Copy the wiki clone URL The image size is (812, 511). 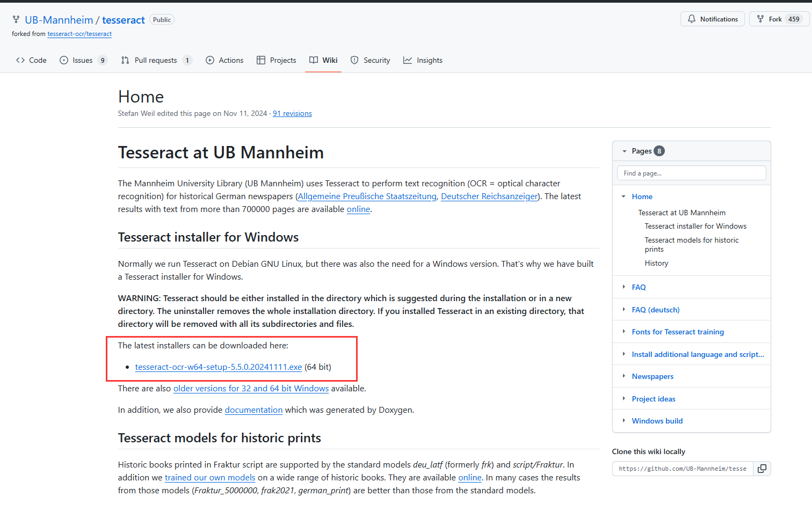[x=762, y=469]
